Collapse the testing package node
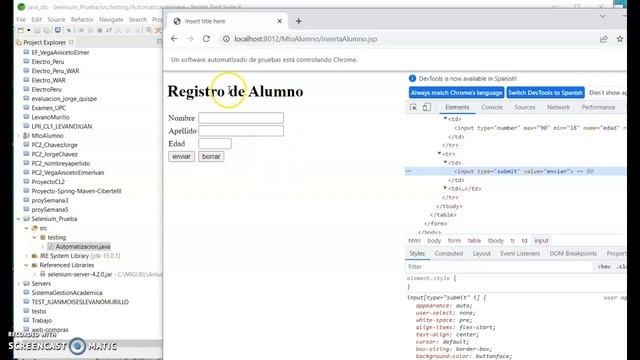This screenshot has height=360, width=640. (35, 237)
